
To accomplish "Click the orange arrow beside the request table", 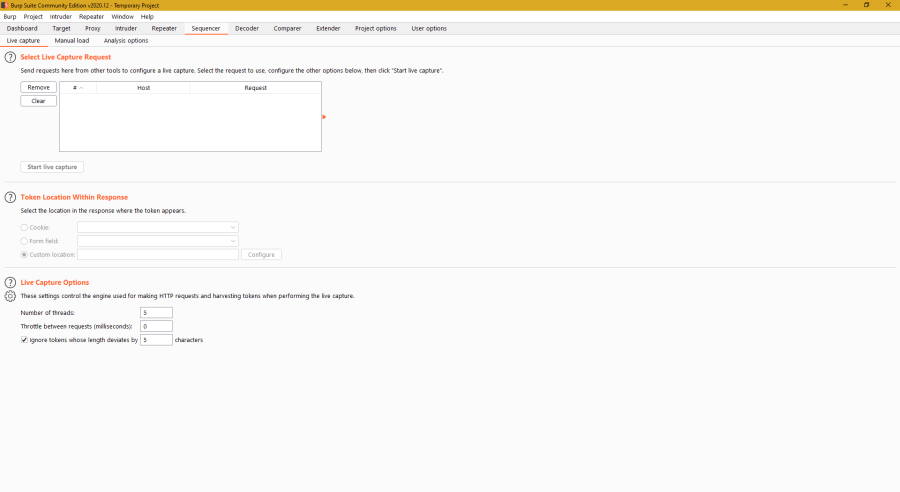I will pos(324,117).
